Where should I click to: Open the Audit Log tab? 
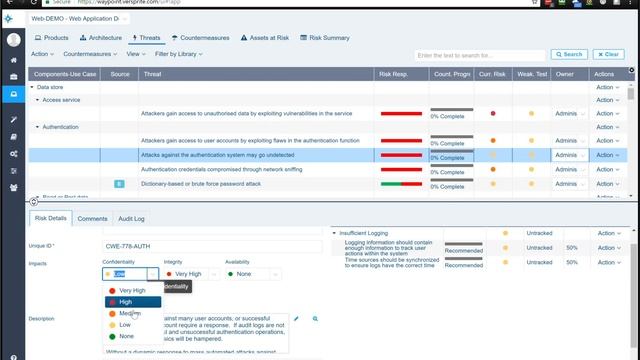[x=131, y=219]
